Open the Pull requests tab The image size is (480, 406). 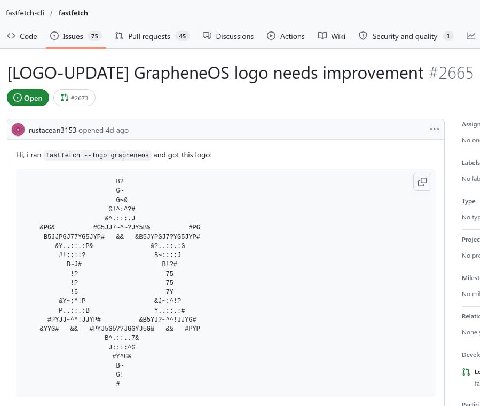[152, 36]
